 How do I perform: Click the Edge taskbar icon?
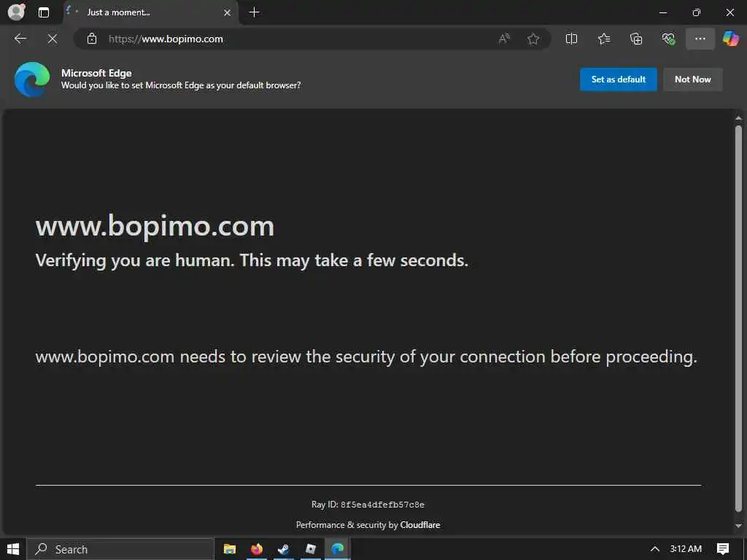coord(337,549)
